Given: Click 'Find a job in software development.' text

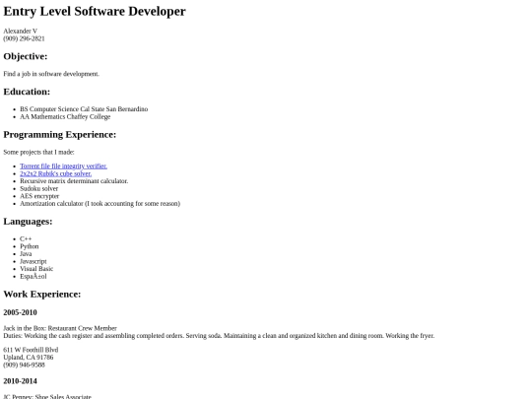Looking at the screenshot, I should tap(51, 74).
